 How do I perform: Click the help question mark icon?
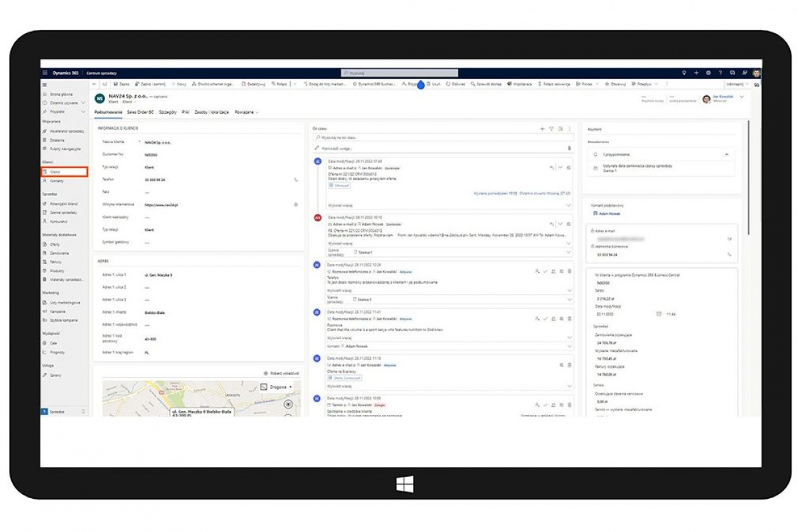pos(720,72)
